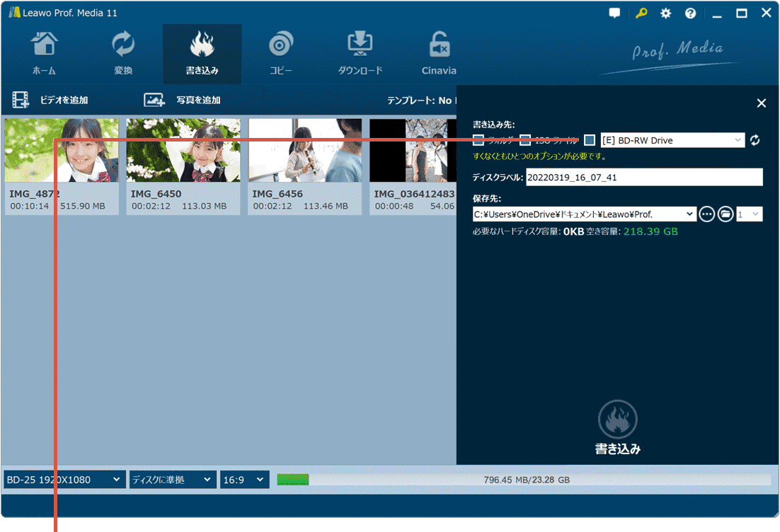Open the feedback speech bubble icon
Screen dimensions: 780x532
tap(614, 13)
